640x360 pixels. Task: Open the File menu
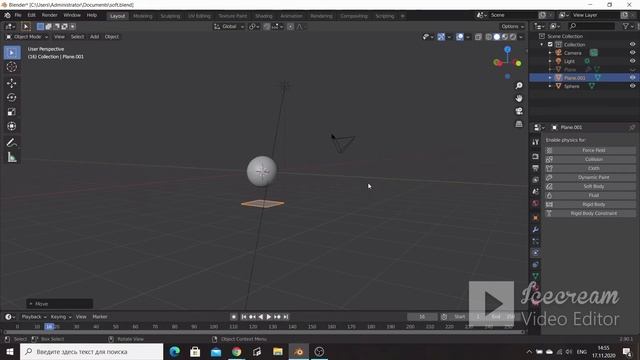click(x=18, y=15)
